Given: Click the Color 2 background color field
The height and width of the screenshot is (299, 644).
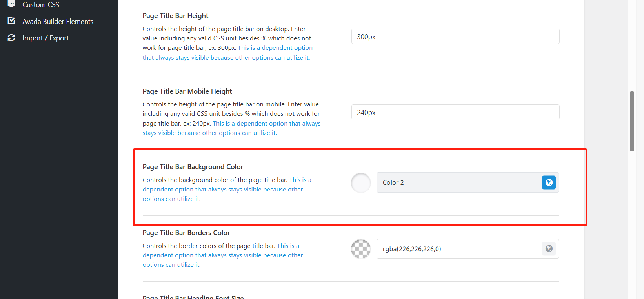Looking at the screenshot, I should pos(459,182).
